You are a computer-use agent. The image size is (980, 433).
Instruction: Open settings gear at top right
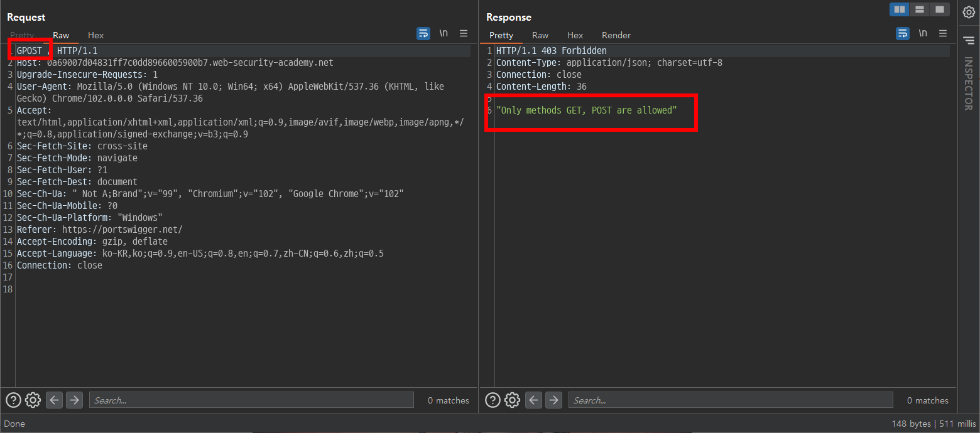coord(969,11)
